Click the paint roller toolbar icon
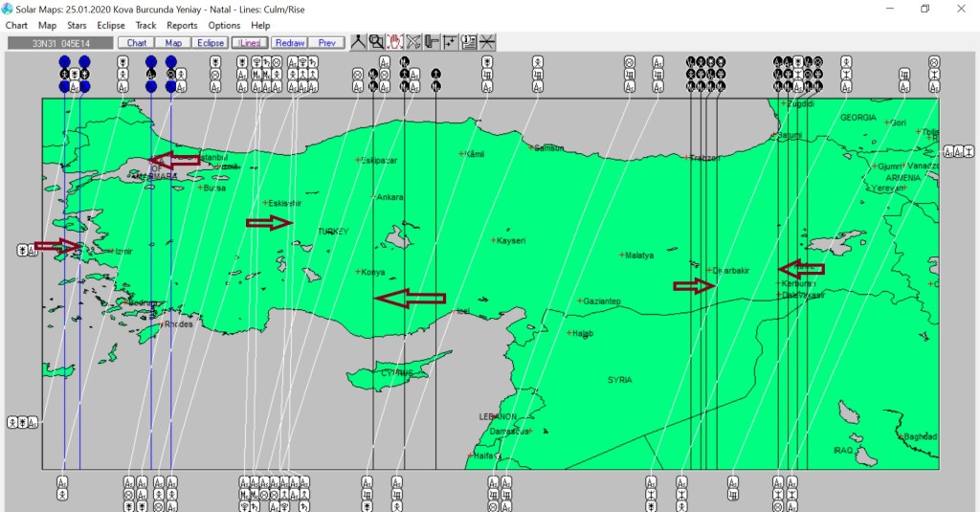Screen dimensions: 980x512 (432, 42)
